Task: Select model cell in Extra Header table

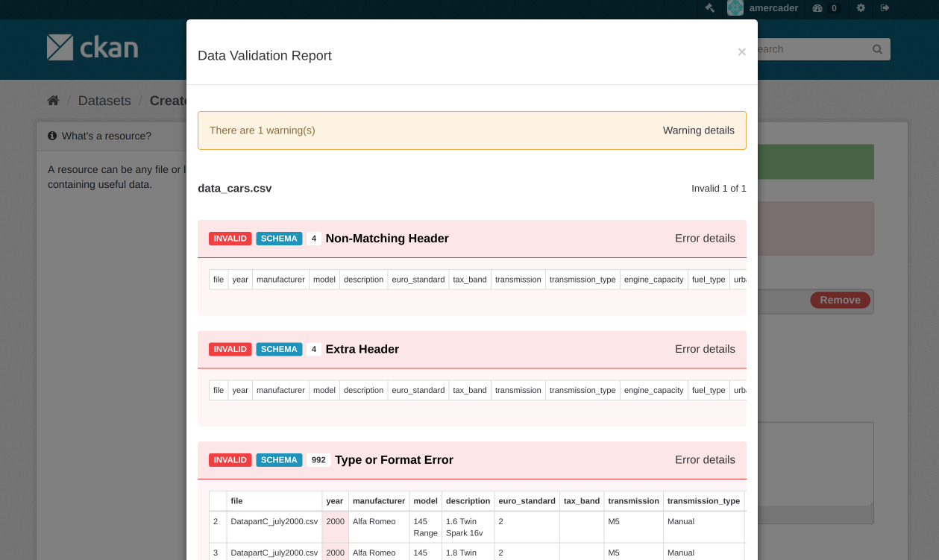Action: (324, 390)
